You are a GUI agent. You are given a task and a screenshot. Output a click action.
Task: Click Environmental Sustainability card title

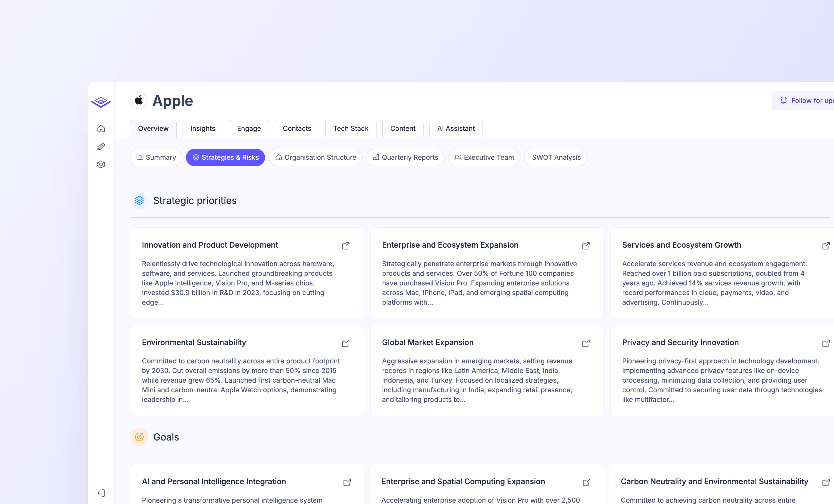pos(194,342)
